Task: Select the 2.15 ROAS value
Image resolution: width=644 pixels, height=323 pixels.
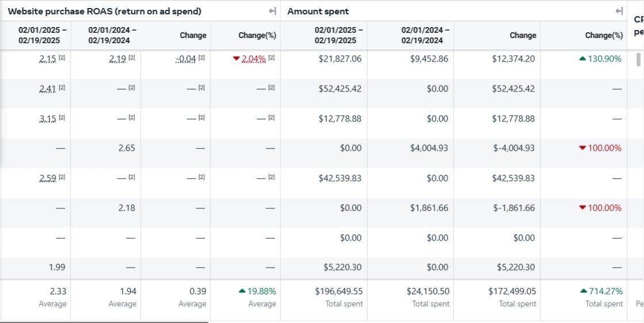Action: pyautogui.click(x=48, y=59)
